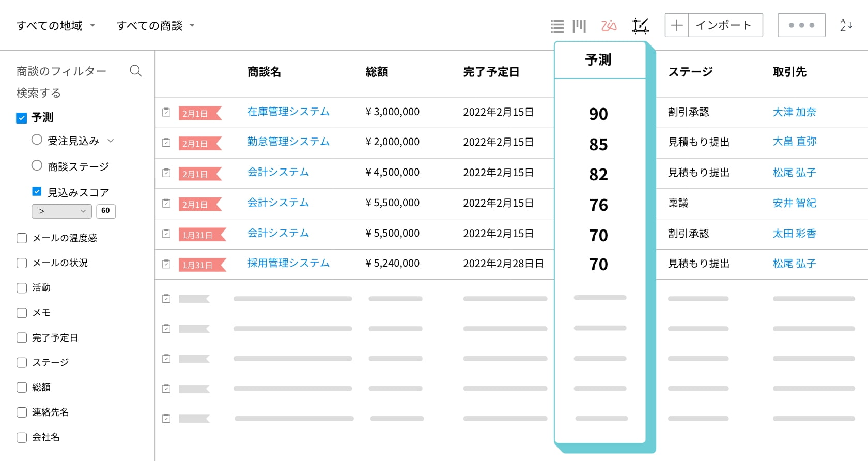868x461 pixels.
Task: Open the 見込みスコア comparison operator dropdown
Action: [x=61, y=211]
